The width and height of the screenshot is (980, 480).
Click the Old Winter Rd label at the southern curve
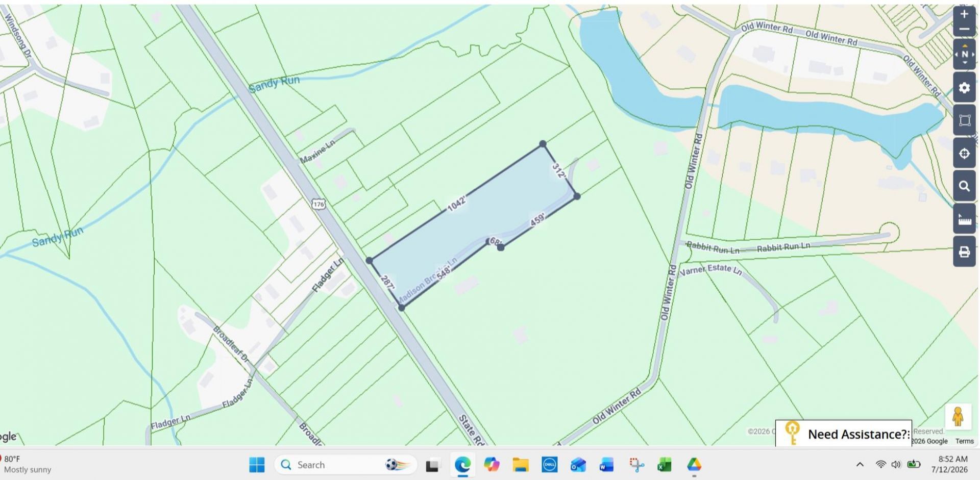click(x=617, y=407)
